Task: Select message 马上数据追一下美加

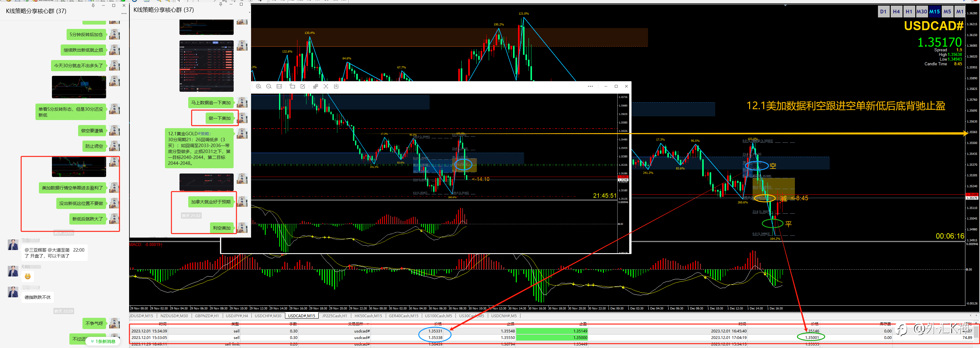Action: click(x=211, y=103)
